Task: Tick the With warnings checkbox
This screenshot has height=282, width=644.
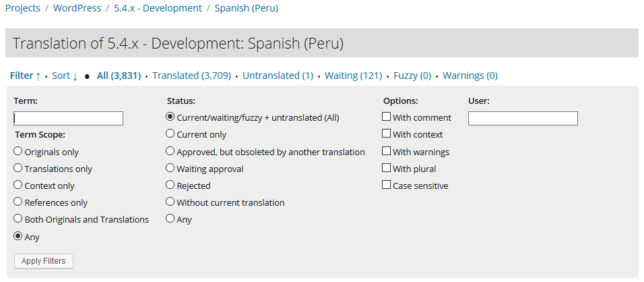Action: click(x=387, y=151)
